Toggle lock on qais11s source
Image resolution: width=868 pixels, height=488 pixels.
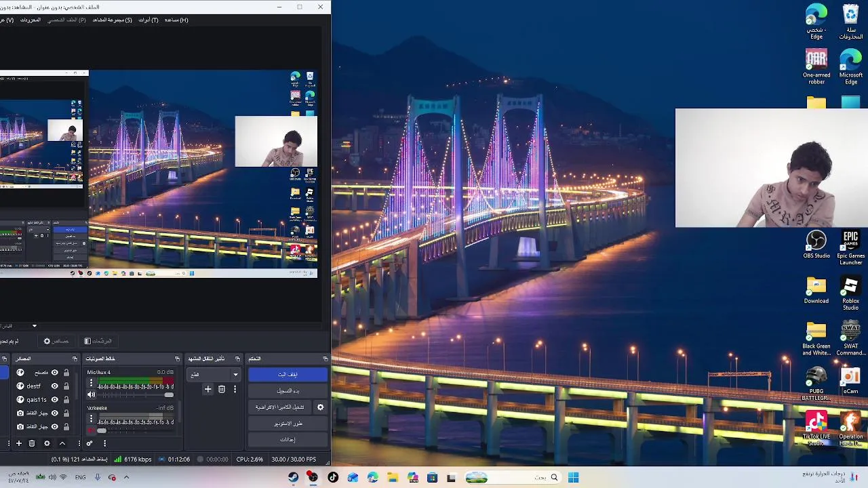pos(66,399)
